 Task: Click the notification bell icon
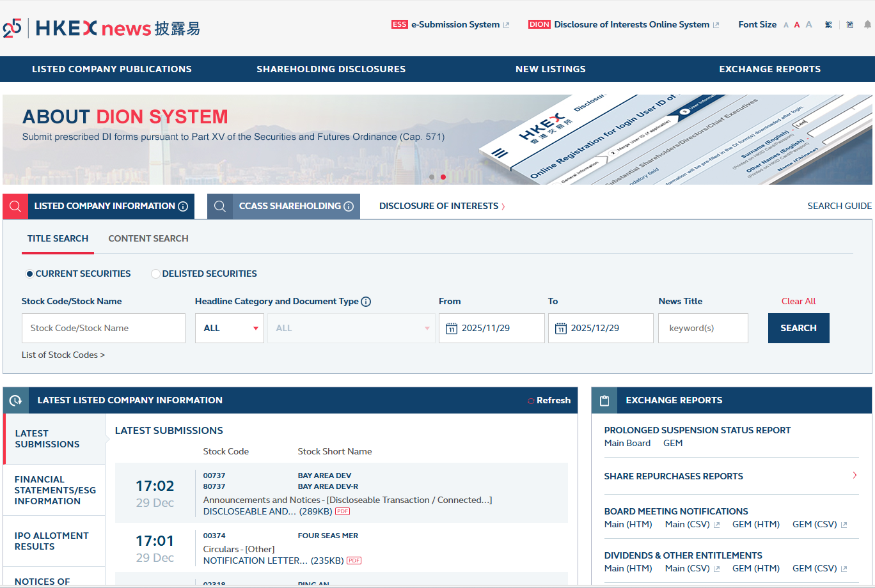point(867,25)
